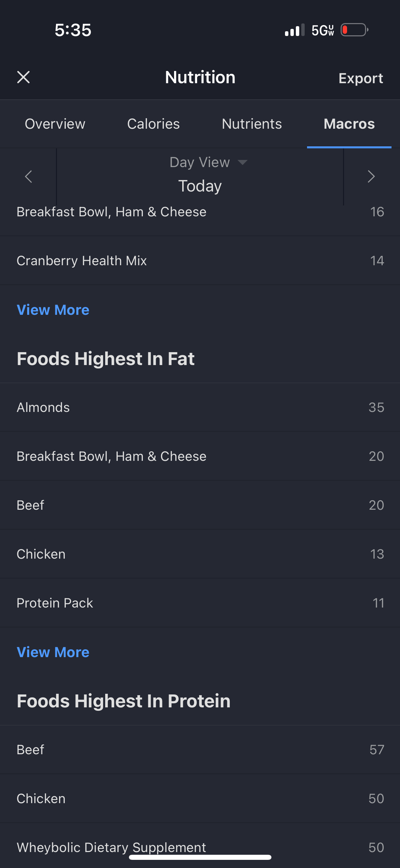Select the Macros tab
This screenshot has width=400, height=868.
(x=349, y=124)
